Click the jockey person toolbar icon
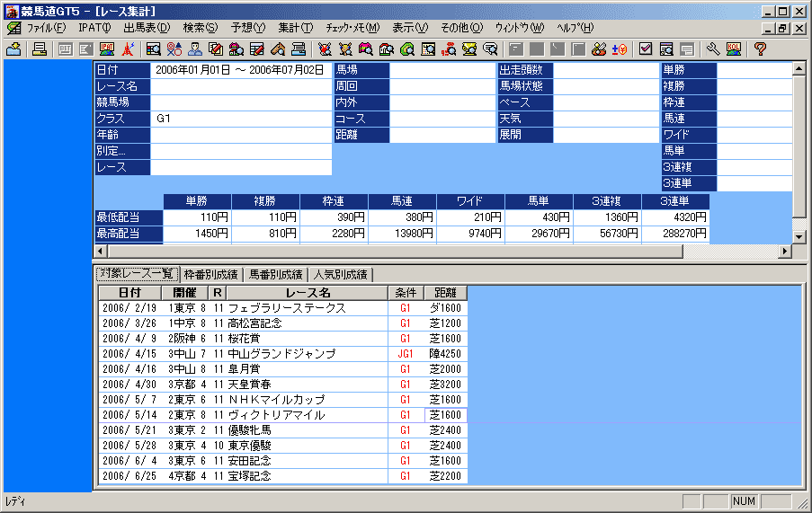812x513 pixels. (x=195, y=49)
